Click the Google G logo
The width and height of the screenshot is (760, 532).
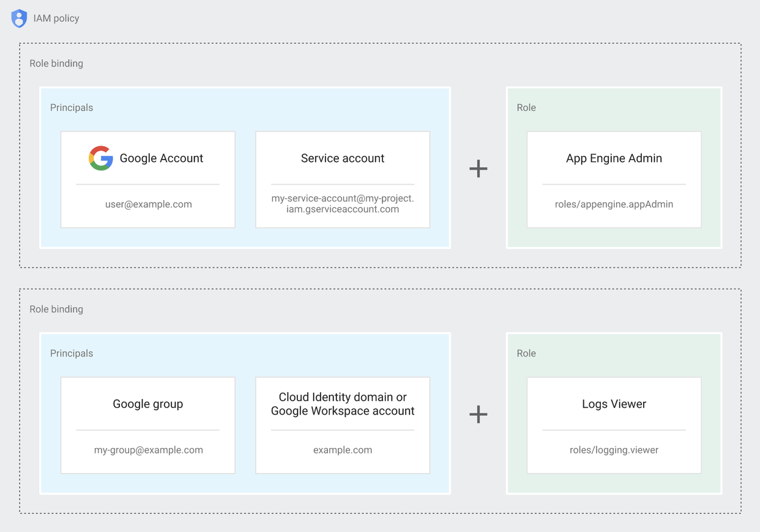[x=101, y=158]
